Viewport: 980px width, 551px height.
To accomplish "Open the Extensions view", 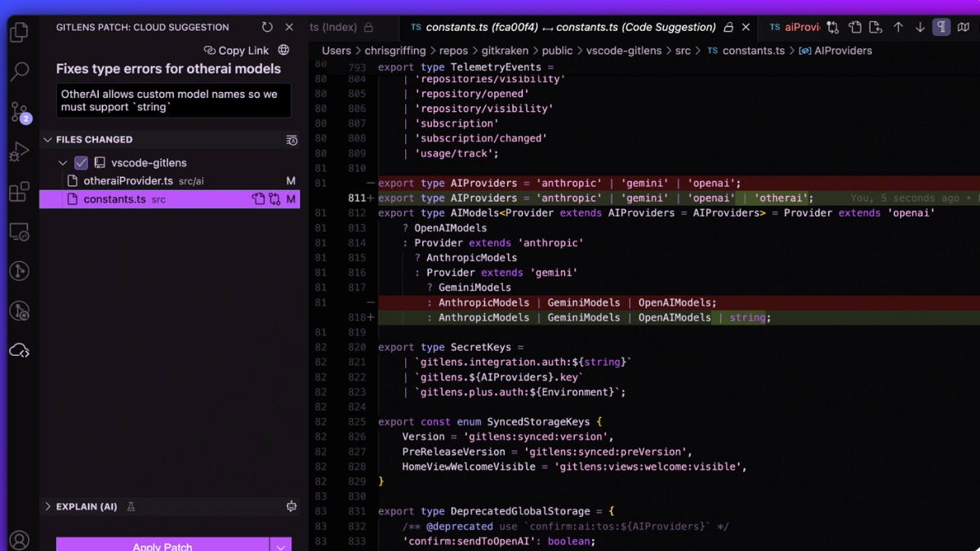I will tap(19, 192).
